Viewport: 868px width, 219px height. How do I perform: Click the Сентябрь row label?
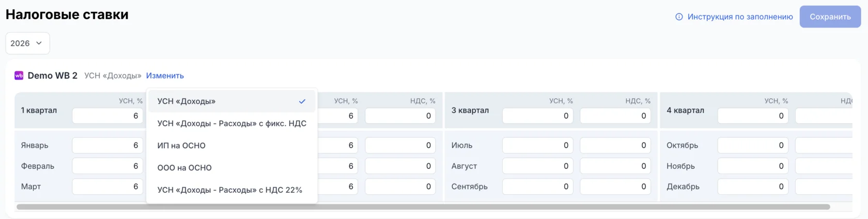coord(470,186)
